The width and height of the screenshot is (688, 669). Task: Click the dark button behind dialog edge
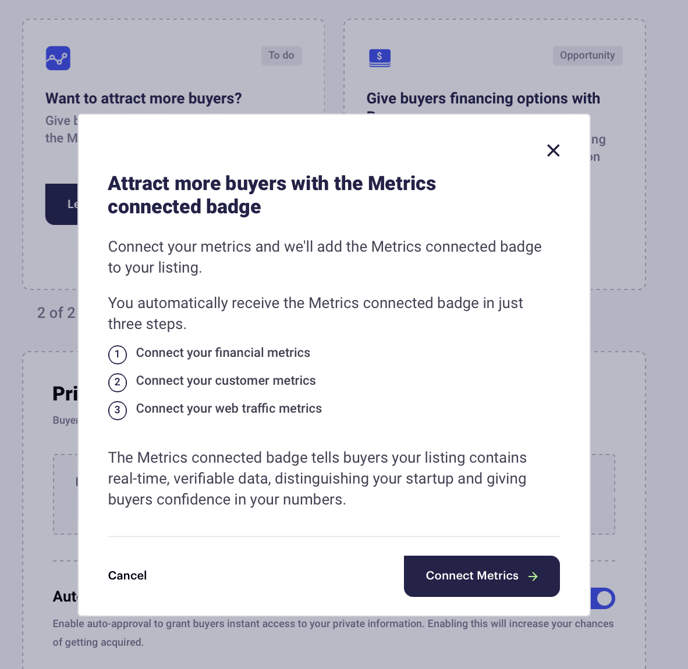(x=61, y=204)
